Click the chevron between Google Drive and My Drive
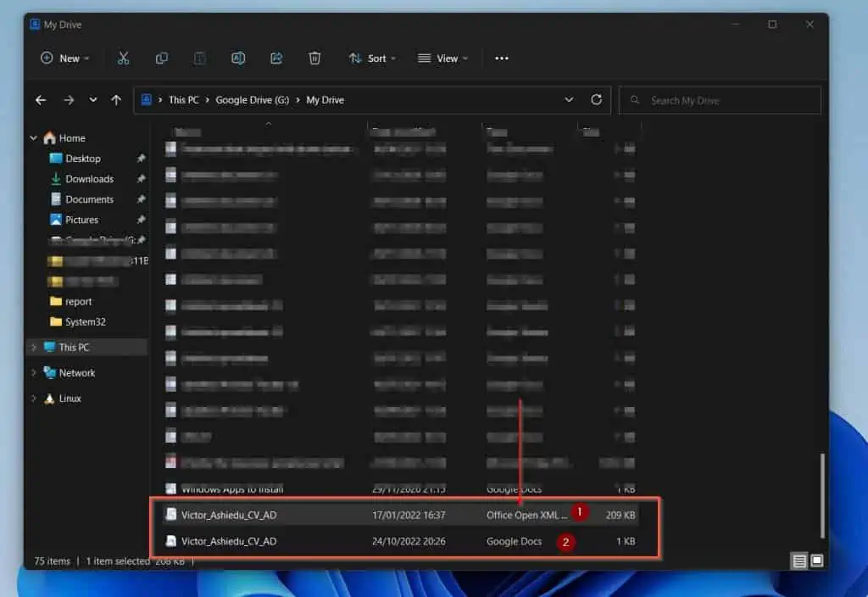Image resolution: width=868 pixels, height=597 pixels. click(x=298, y=100)
